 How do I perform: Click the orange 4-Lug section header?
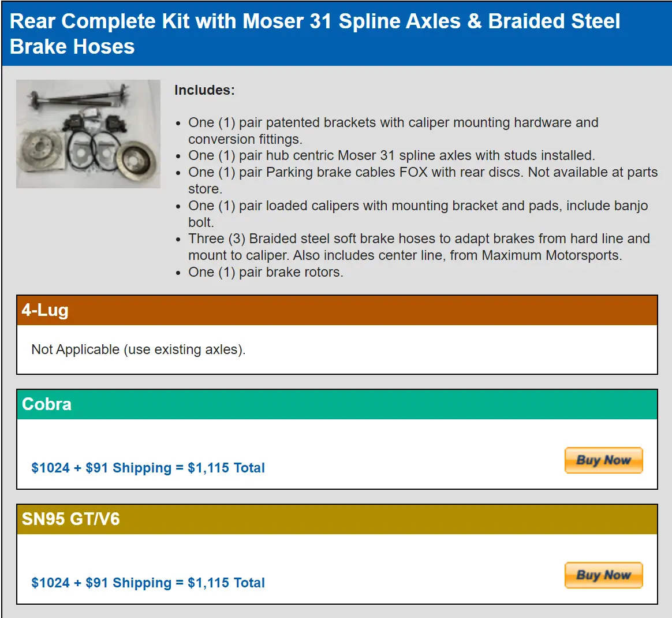point(337,310)
